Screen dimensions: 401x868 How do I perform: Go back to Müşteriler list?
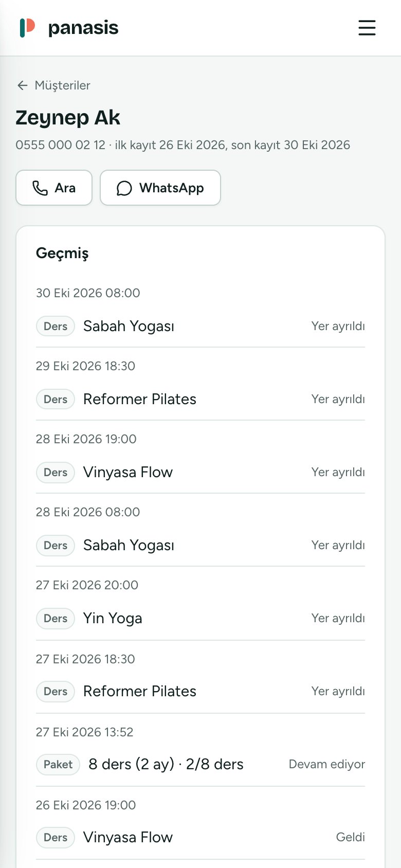tap(62, 85)
